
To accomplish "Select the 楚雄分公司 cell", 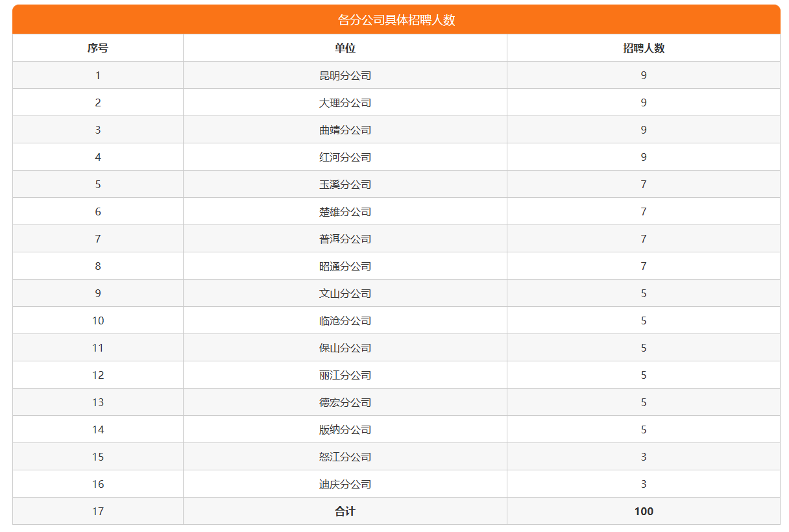I will point(345,212).
